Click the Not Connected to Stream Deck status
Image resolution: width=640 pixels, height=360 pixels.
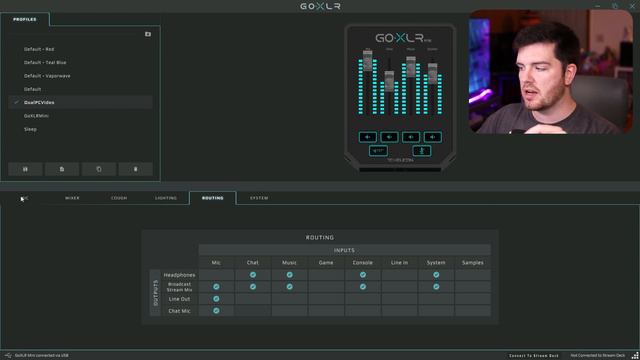click(598, 356)
